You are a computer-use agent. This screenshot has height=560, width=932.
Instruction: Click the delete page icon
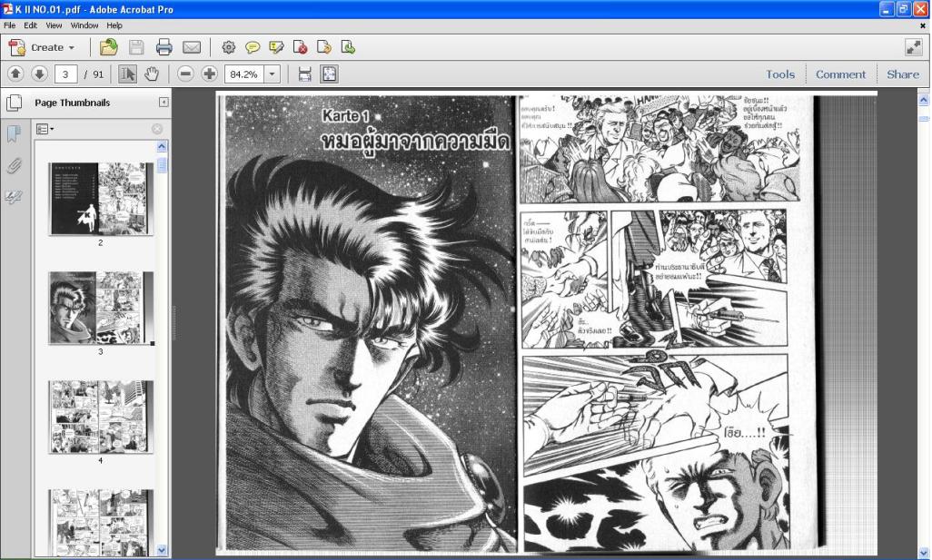(300, 47)
